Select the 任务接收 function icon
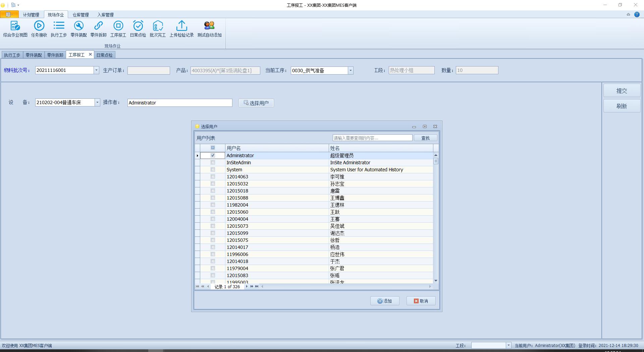 click(39, 29)
